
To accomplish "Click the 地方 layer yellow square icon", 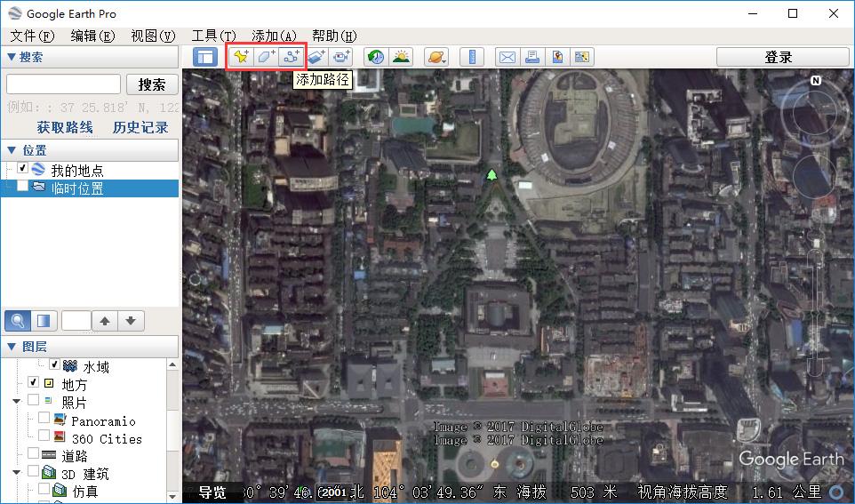I will pos(49,383).
